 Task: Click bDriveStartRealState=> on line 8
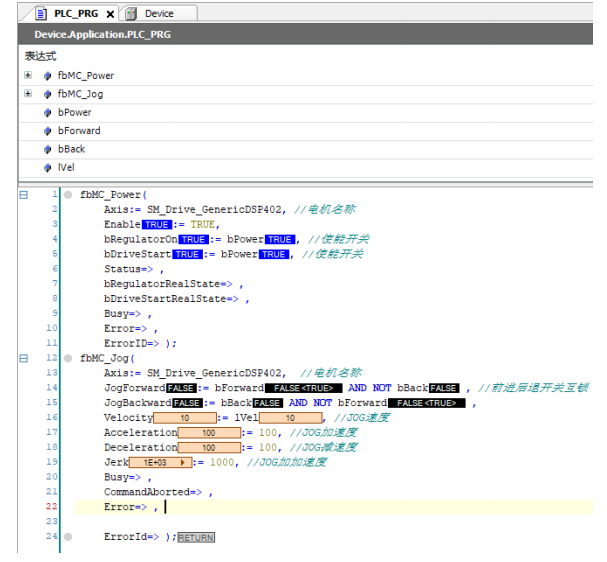171,299
